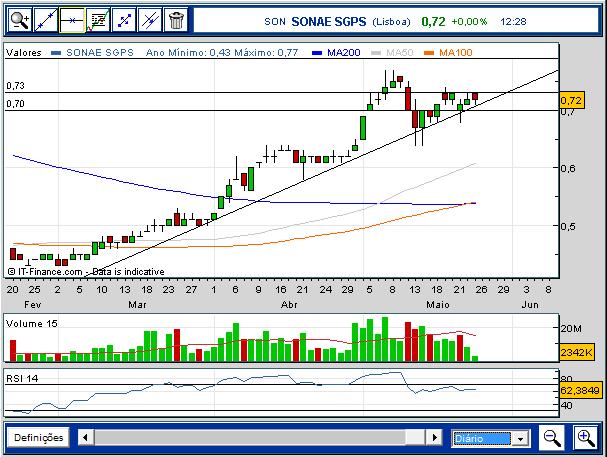This screenshot has width=607, height=457.
Task: Click the Abr month axis label
Action: pos(289,305)
